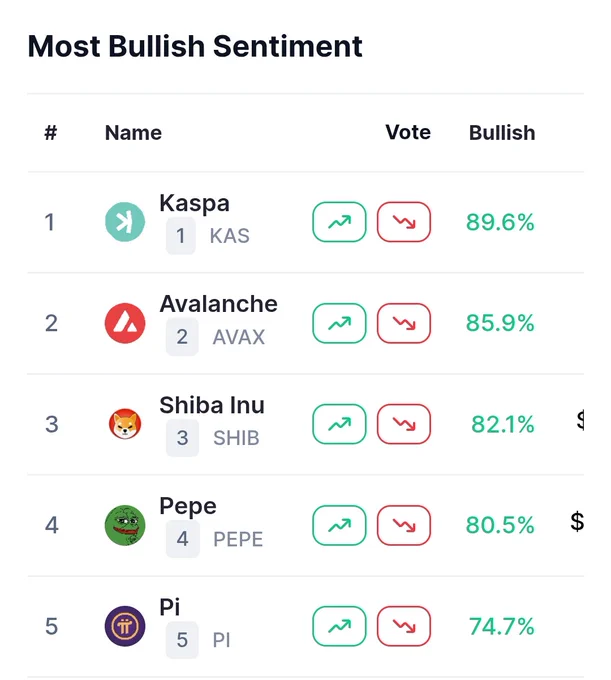
Task: Vote bearish on Avalanche
Action: (x=404, y=323)
